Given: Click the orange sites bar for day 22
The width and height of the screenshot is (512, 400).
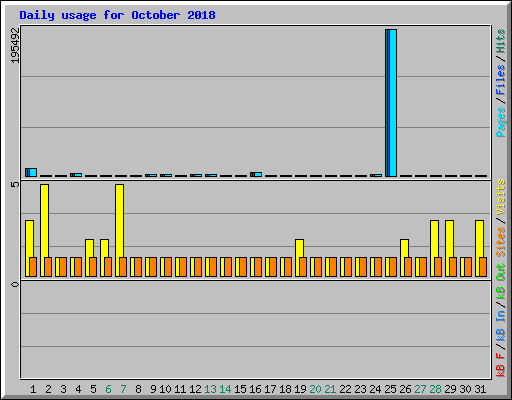Looking at the screenshot, I should click(348, 267).
